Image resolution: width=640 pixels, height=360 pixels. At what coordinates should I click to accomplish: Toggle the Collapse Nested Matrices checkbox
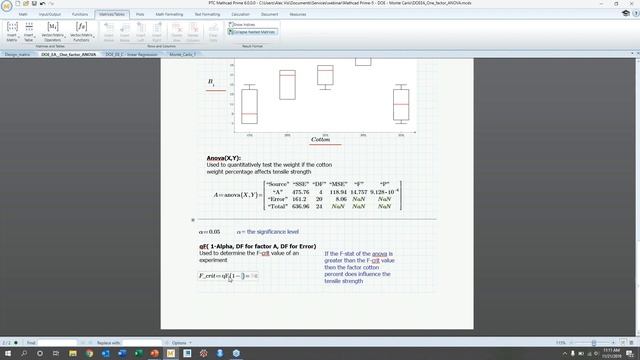230,31
